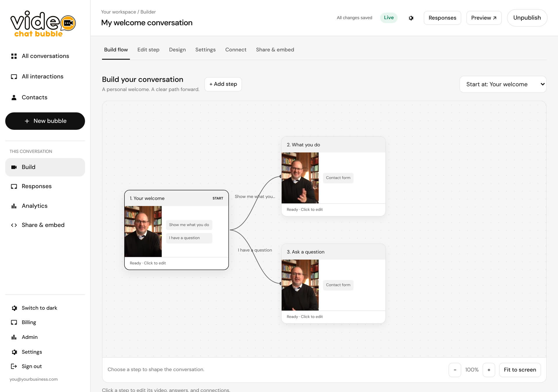
Task: Select the 3. Ask a question step header
Action: (x=333, y=252)
